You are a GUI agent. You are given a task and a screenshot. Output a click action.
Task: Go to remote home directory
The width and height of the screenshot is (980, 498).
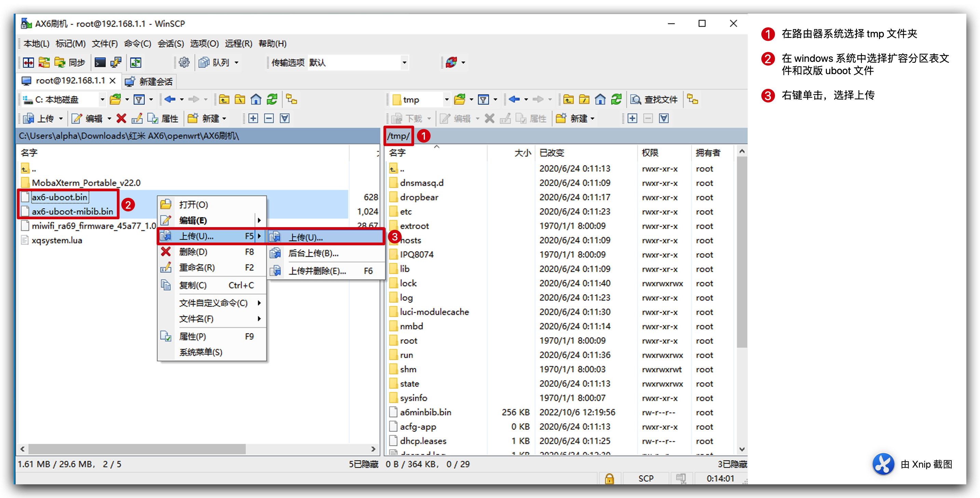[x=600, y=100]
